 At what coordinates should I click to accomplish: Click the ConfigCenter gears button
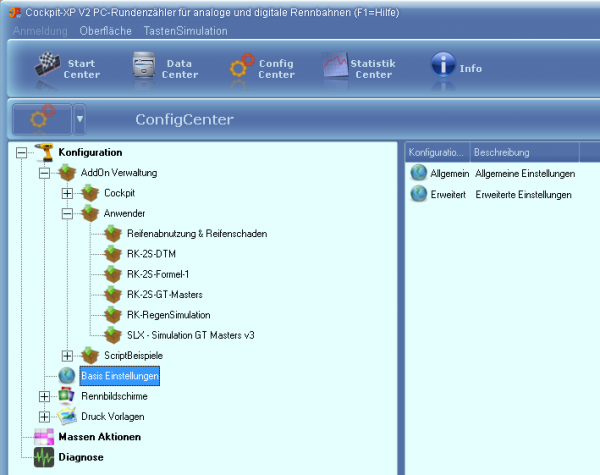click(42, 119)
